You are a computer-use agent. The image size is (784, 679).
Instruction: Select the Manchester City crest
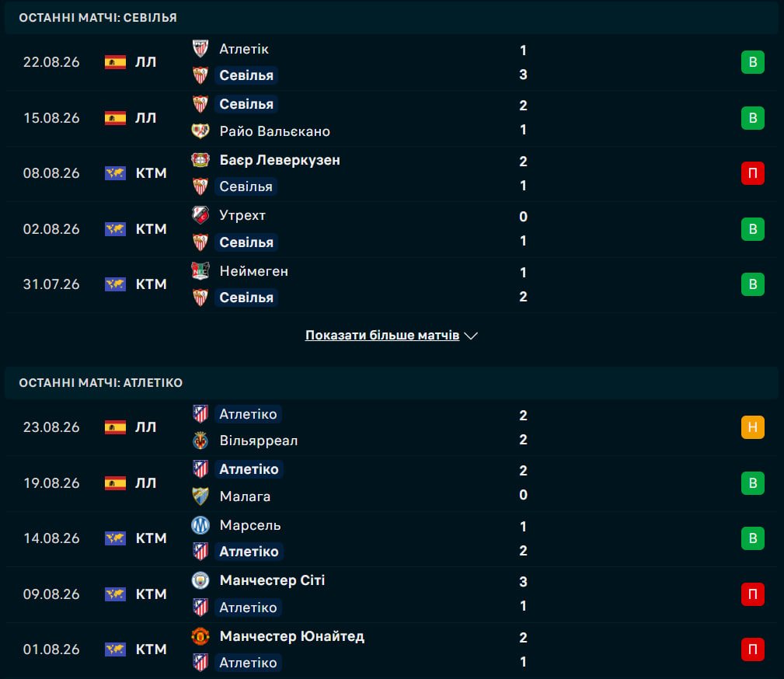click(200, 580)
